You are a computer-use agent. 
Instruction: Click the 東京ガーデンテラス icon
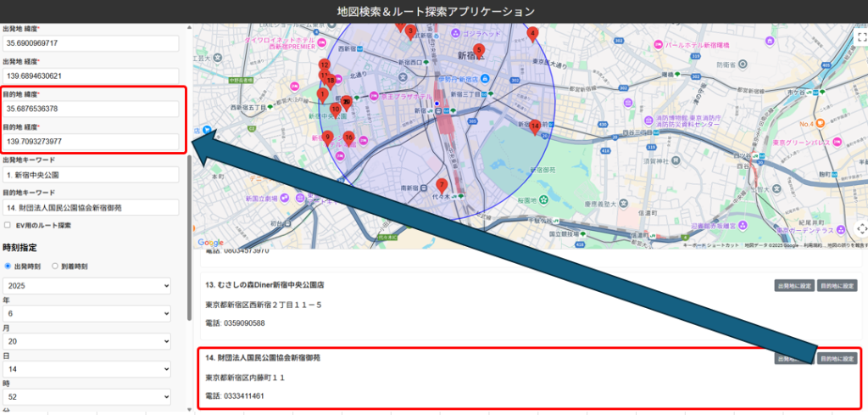(x=842, y=229)
